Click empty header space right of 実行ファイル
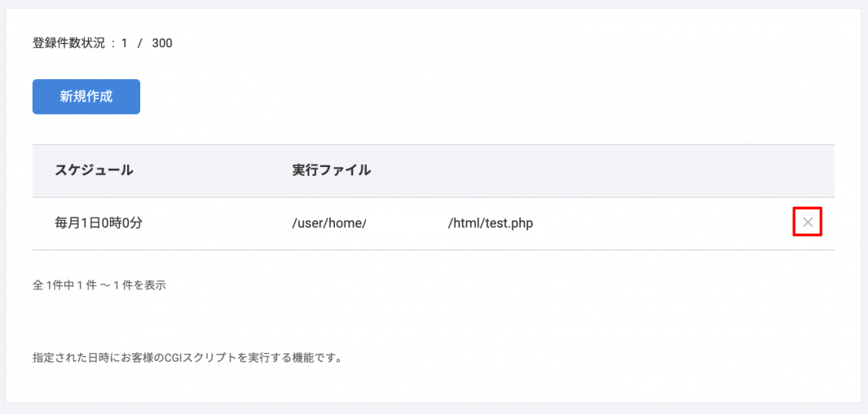The image size is (868, 414). click(571, 170)
